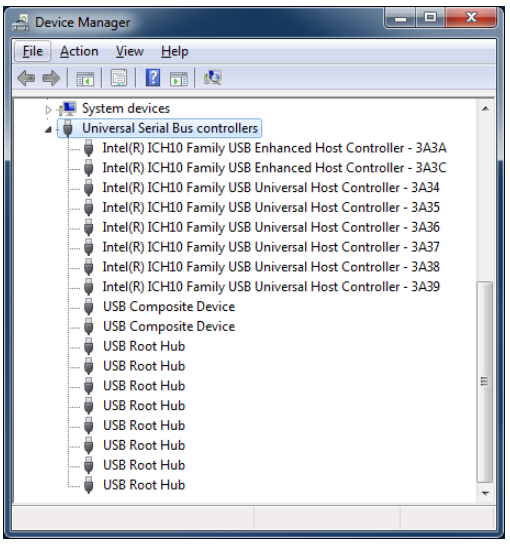Viewport: 510px width, 544px height.
Task: Click the Device Manager title bar icon
Action: point(21,23)
